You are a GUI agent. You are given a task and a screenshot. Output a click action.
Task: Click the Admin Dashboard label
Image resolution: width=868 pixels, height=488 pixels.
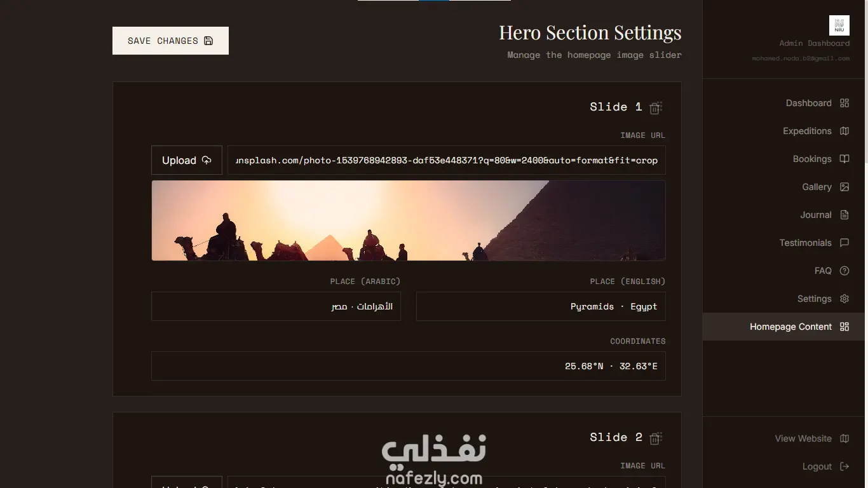815,43
